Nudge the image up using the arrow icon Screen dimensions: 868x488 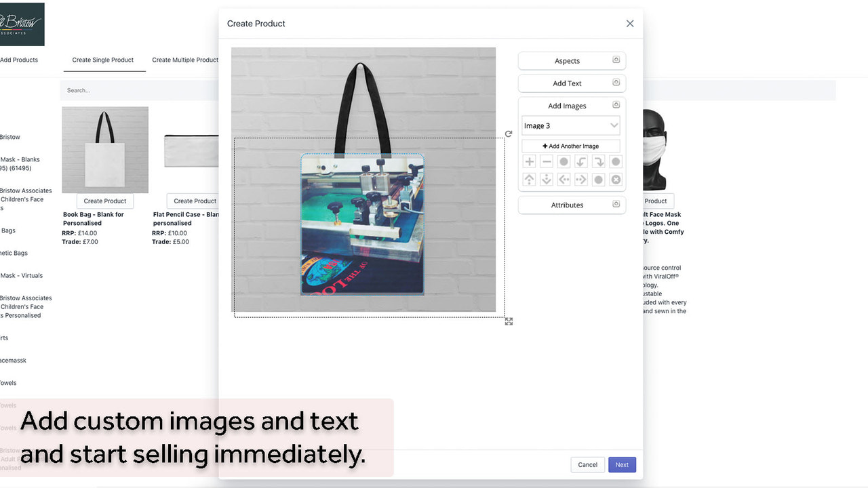(x=530, y=179)
